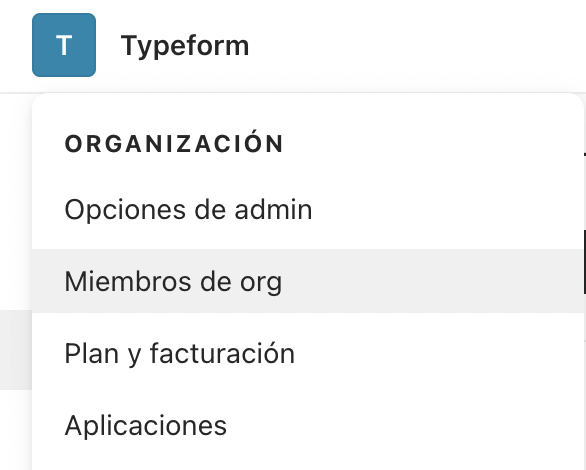Image resolution: width=586 pixels, height=470 pixels.
Task: Select Opciones de admin menu entry
Action: (308, 209)
